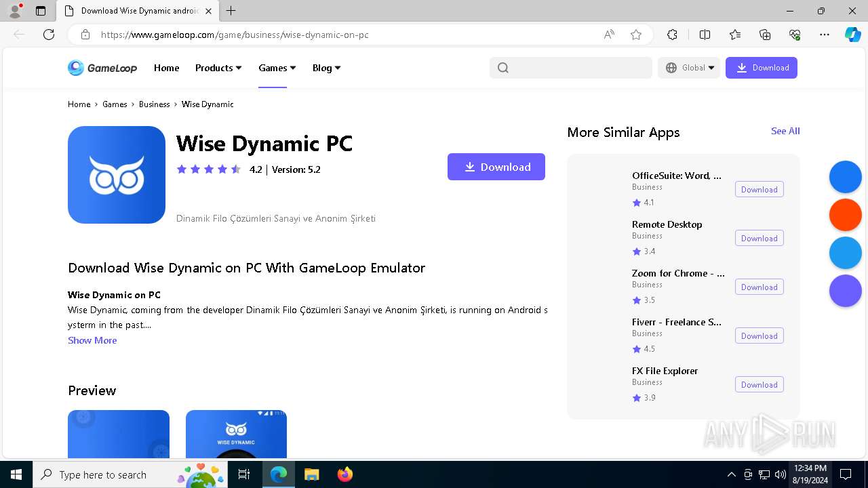Viewport: 868px width, 488px height.
Task: Open browser Extensions icon
Action: [672, 35]
